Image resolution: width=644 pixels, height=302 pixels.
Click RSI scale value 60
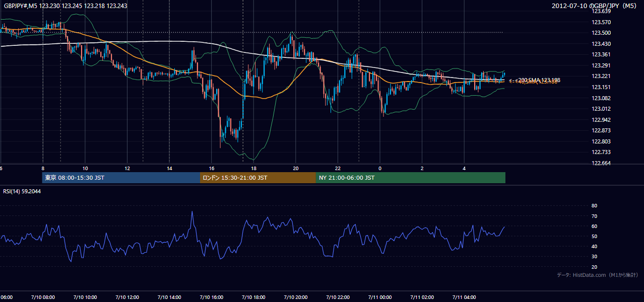pos(595,226)
